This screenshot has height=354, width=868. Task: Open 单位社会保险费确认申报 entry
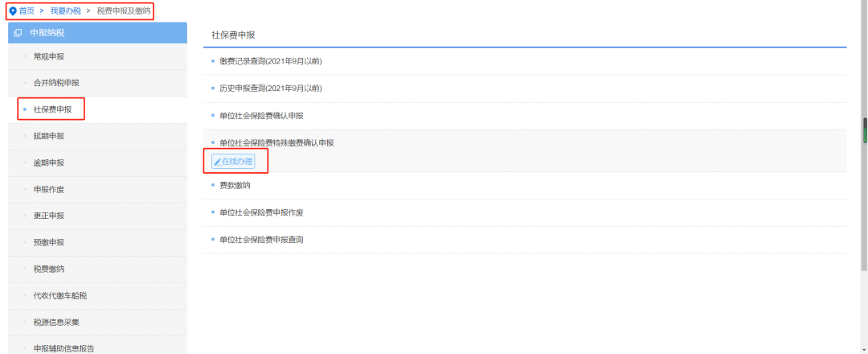pyautogui.click(x=261, y=116)
